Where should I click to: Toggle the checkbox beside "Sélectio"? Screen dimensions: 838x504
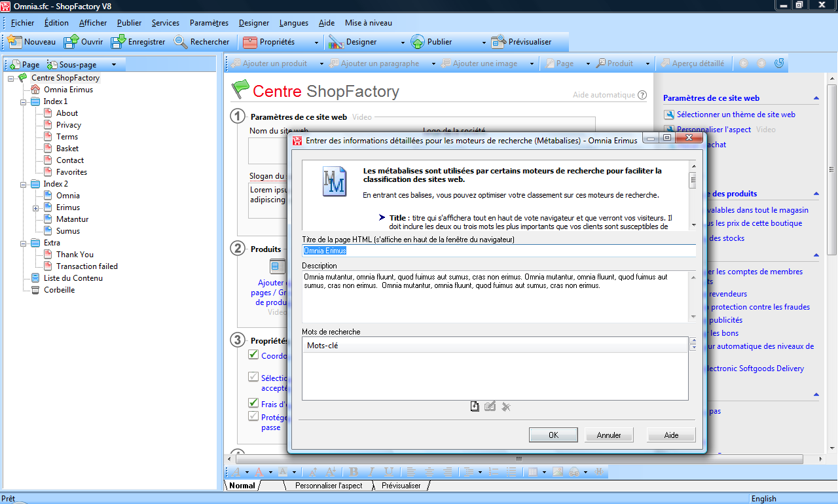click(253, 377)
